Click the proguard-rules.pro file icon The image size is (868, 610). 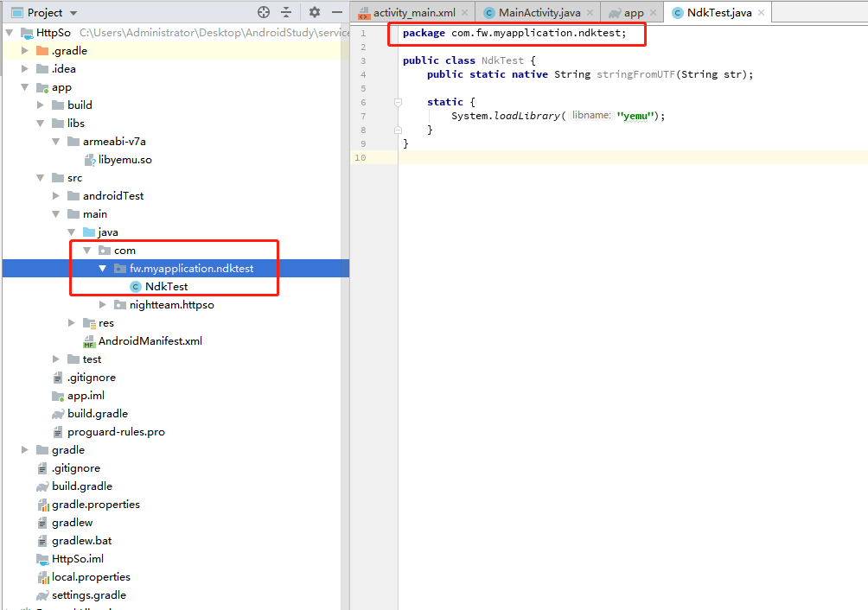(58, 432)
